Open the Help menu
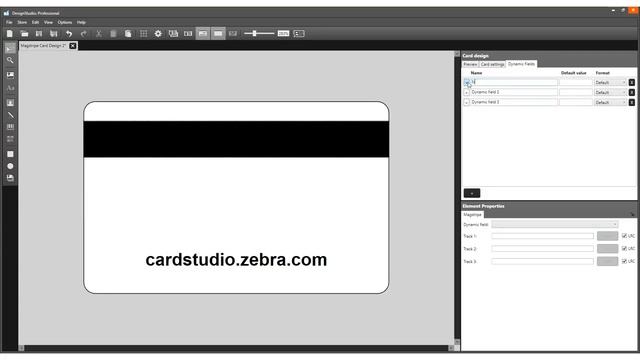Viewport: 640px width, 360px height. pyautogui.click(x=81, y=22)
